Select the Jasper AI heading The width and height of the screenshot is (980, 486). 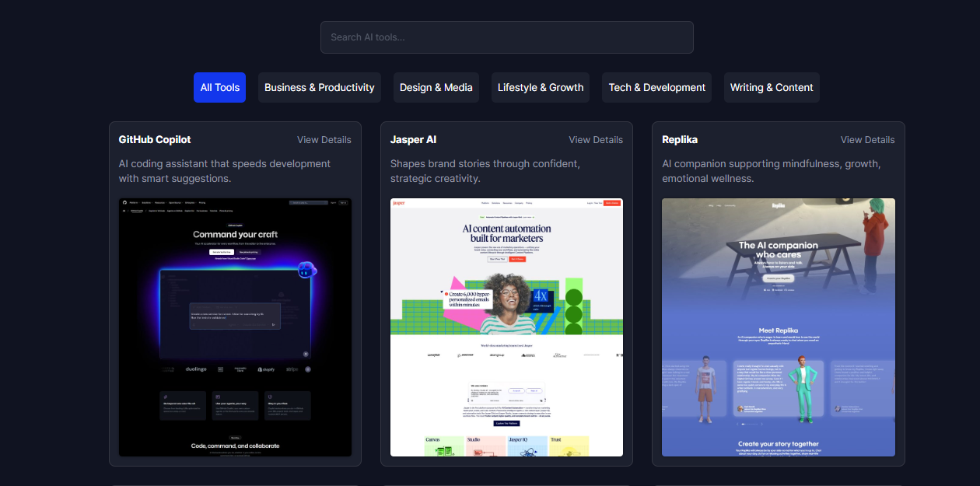tap(412, 140)
